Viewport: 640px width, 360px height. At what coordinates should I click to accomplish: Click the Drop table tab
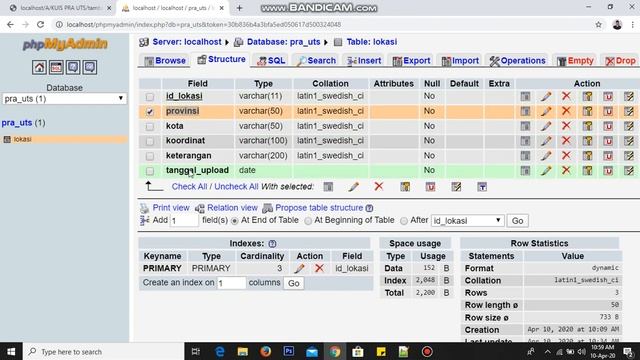click(x=621, y=61)
